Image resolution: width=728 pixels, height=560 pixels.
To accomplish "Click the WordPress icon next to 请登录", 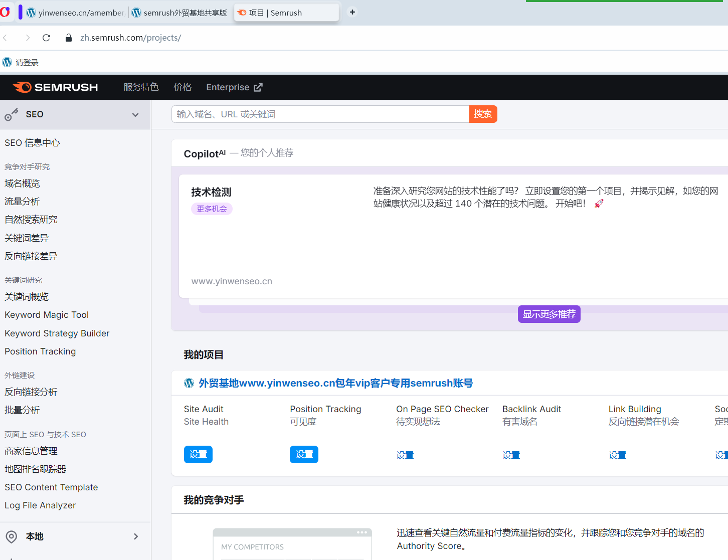I will [7, 62].
